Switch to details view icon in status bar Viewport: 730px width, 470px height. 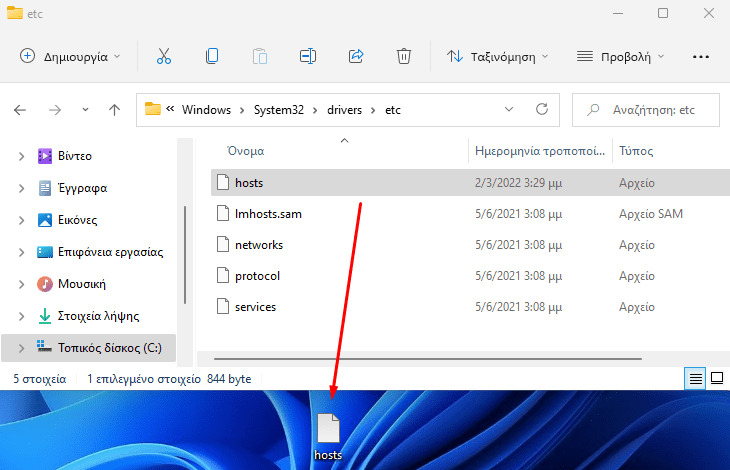coord(696,379)
